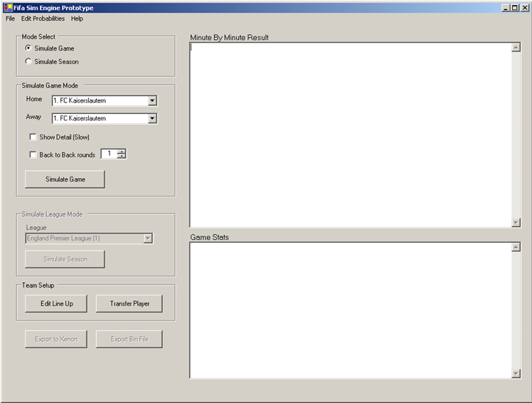Decrease the back to back rounds count
532x403 pixels.
122,156
